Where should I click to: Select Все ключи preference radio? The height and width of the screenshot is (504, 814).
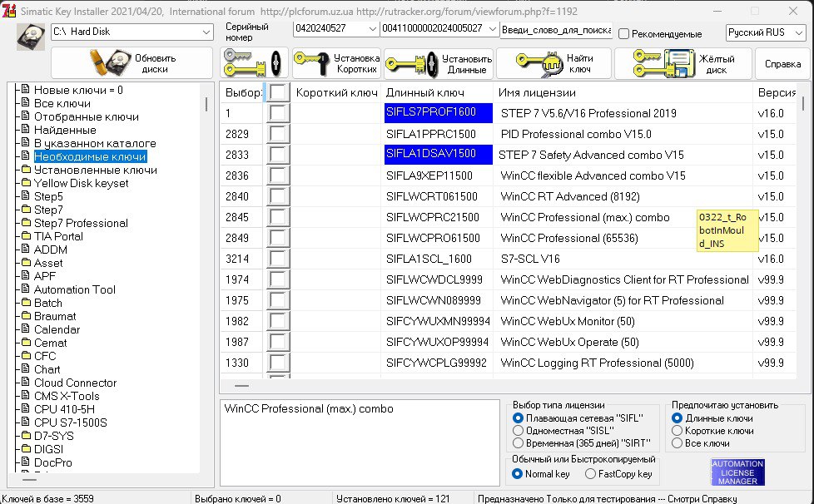(x=677, y=442)
